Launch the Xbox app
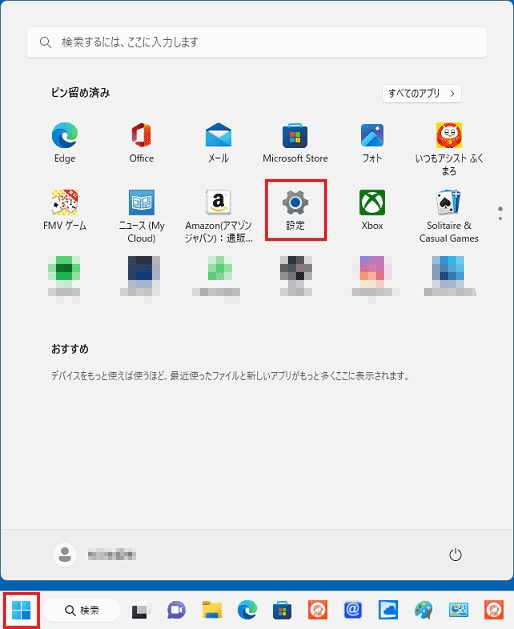The width and height of the screenshot is (514, 629). pos(372,210)
